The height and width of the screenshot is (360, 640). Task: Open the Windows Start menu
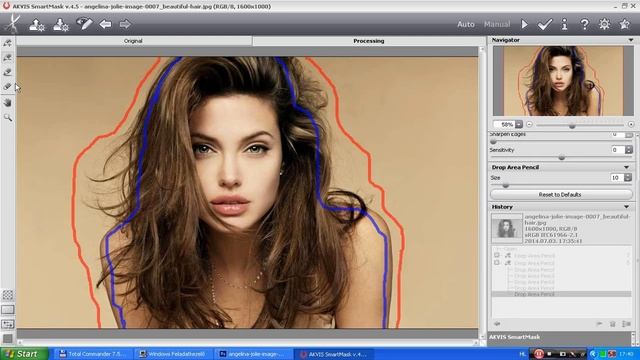[x=23, y=354]
